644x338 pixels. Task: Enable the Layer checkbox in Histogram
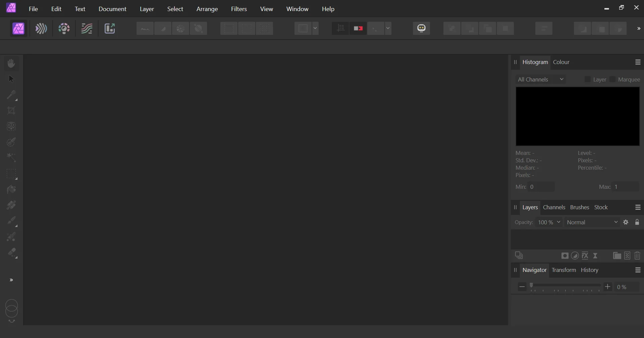pyautogui.click(x=588, y=79)
